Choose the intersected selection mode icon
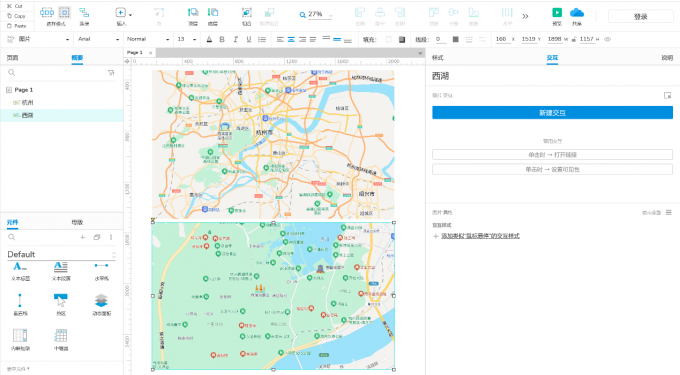This screenshot has height=375, width=680. click(x=47, y=13)
